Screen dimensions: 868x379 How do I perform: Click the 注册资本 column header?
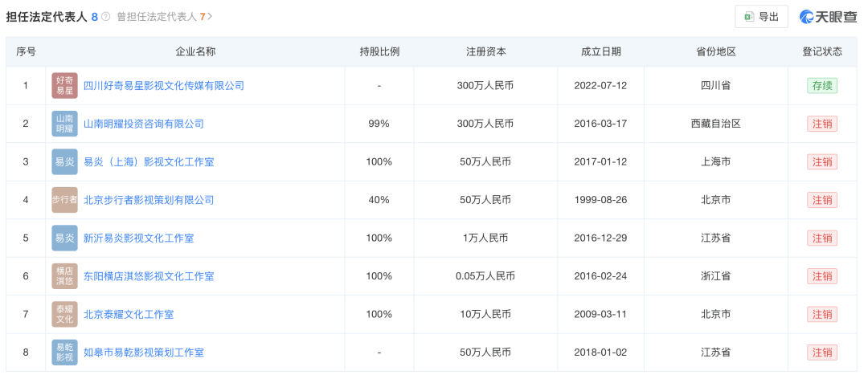pyautogui.click(x=486, y=51)
